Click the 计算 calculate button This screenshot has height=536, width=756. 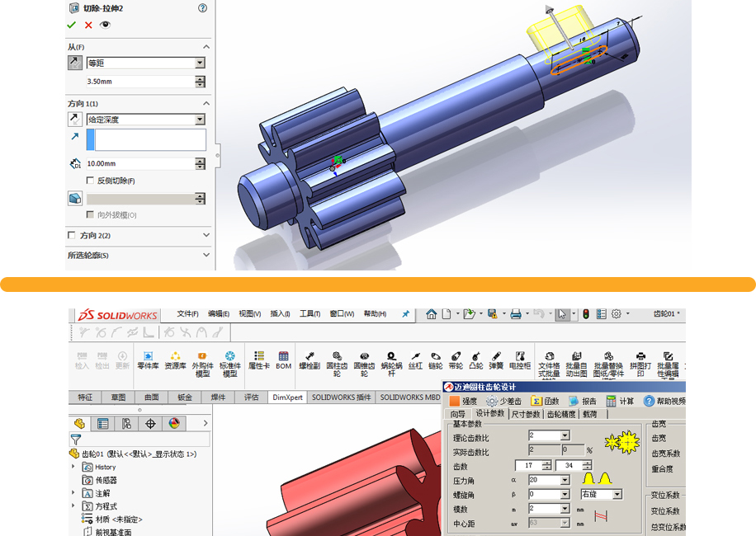(621, 401)
